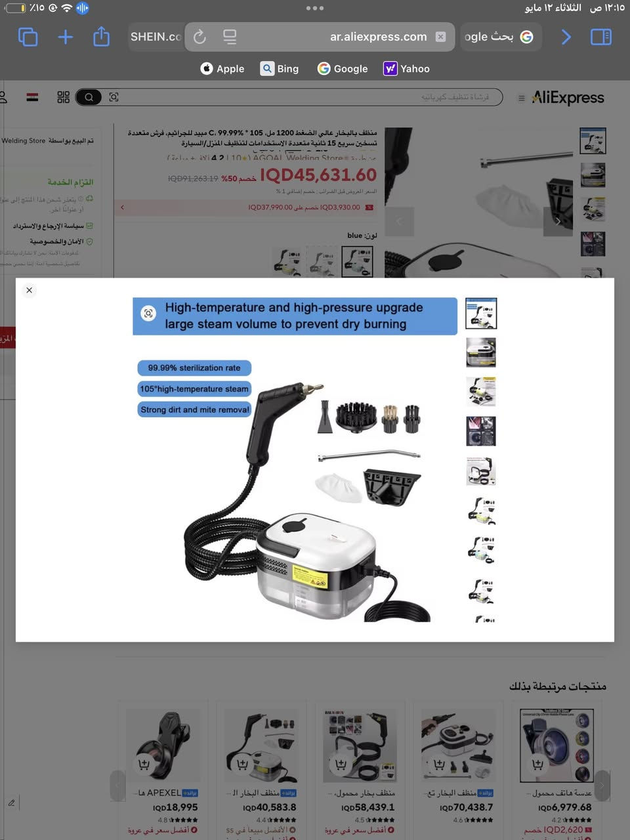The height and width of the screenshot is (840, 630).
Task: Go to next related products arrow
Action: pyautogui.click(x=602, y=785)
